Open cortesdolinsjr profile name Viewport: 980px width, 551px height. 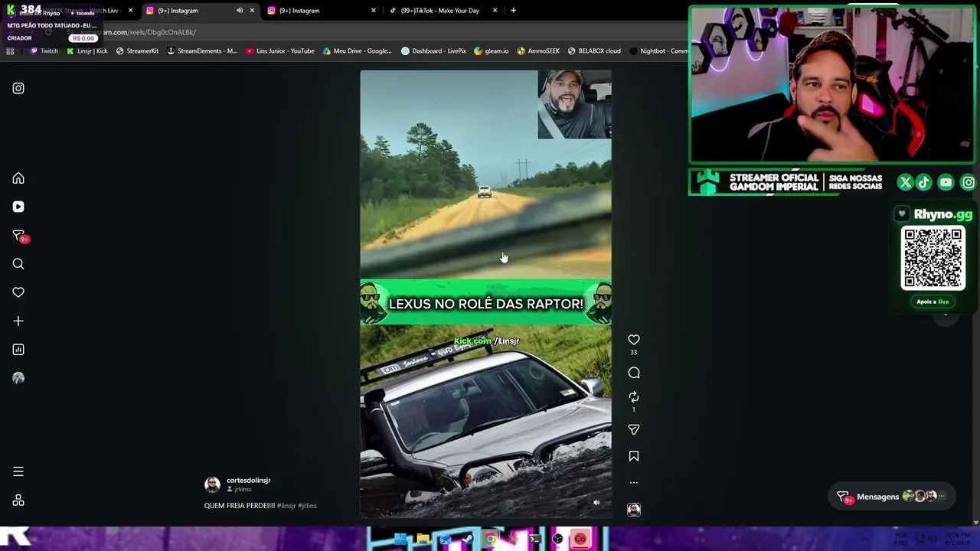click(248, 481)
